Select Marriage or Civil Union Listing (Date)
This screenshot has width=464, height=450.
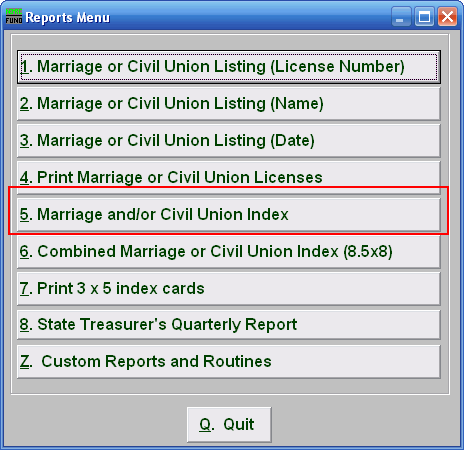(229, 141)
